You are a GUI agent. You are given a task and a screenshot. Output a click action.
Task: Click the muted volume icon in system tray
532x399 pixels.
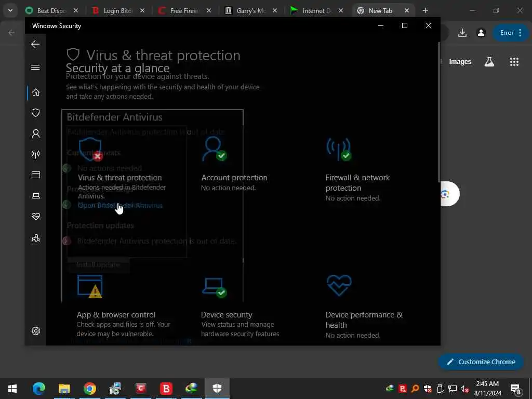(464, 389)
